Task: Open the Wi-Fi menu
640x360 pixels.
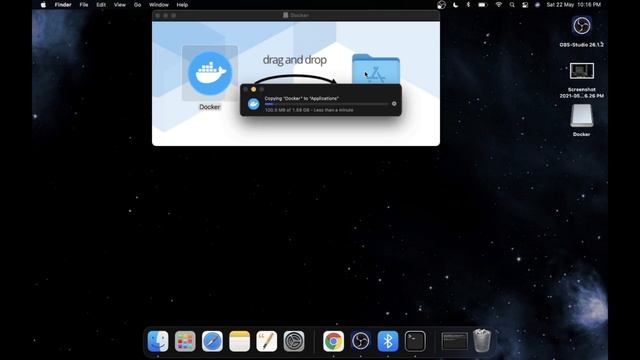Action: click(x=498, y=5)
